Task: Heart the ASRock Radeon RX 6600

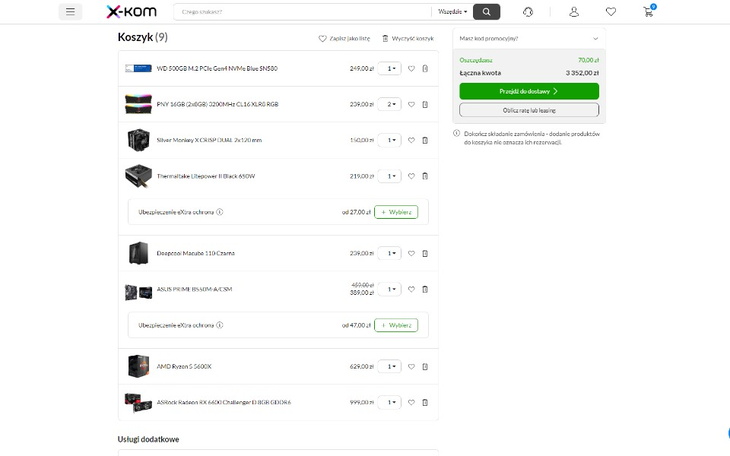Action: [411, 402]
